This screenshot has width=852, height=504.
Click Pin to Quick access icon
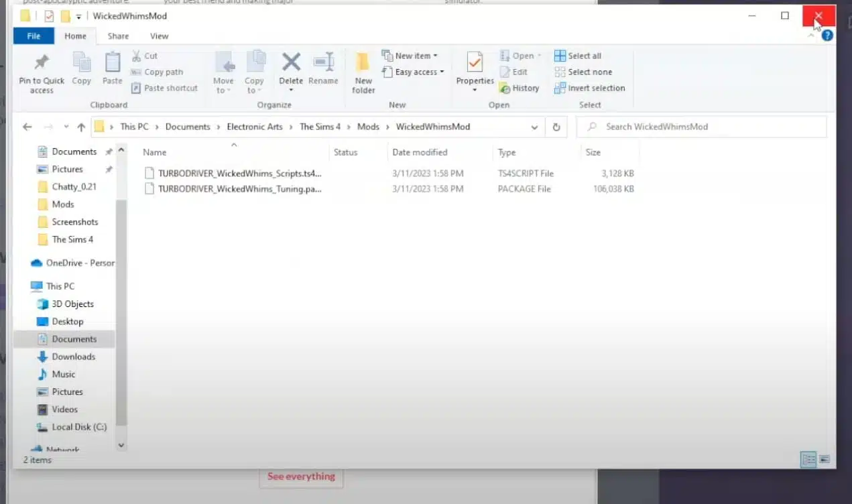42,62
